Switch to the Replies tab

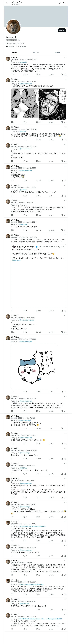pyautogui.click(x=36, y=52)
